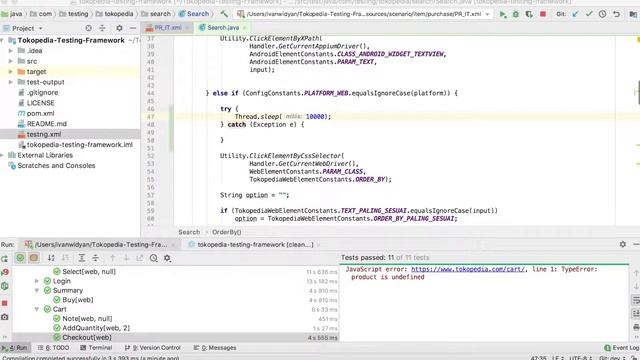Select the Checkout[web] test result

[87, 337]
